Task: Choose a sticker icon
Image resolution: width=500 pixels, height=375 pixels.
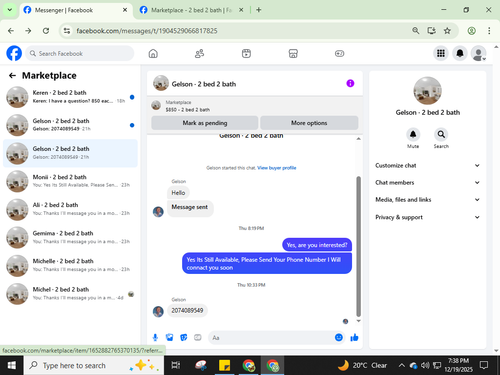Action: coord(184,338)
